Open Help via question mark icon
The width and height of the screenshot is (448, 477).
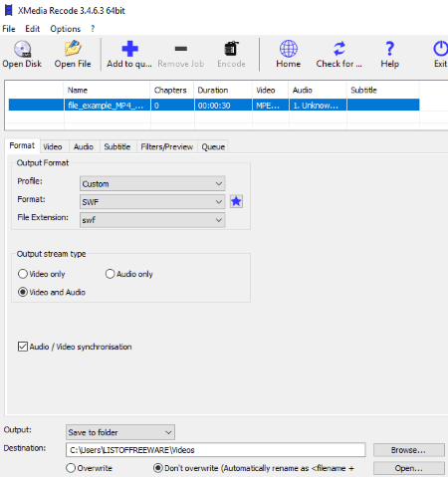tap(390, 49)
